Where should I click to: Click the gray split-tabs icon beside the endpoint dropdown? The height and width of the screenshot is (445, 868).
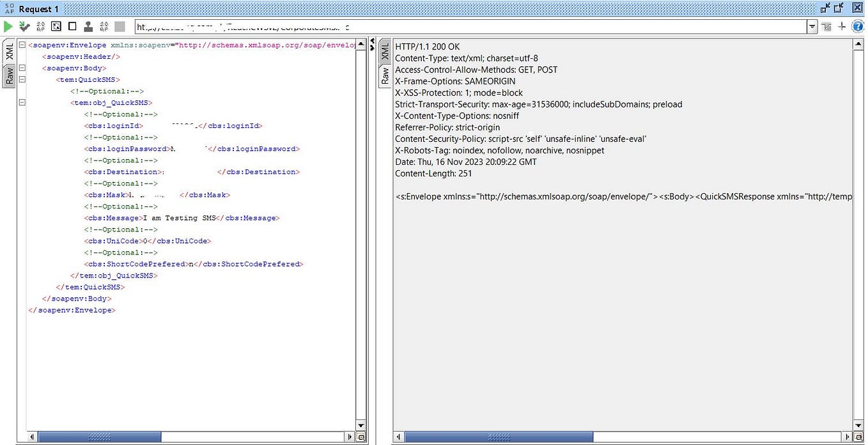(826, 27)
